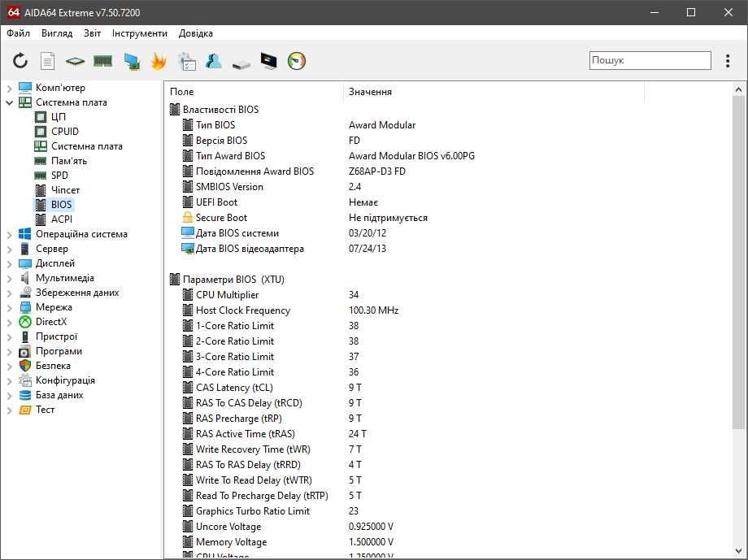Click the Безпека shield icon
The image size is (748, 560).
click(25, 366)
